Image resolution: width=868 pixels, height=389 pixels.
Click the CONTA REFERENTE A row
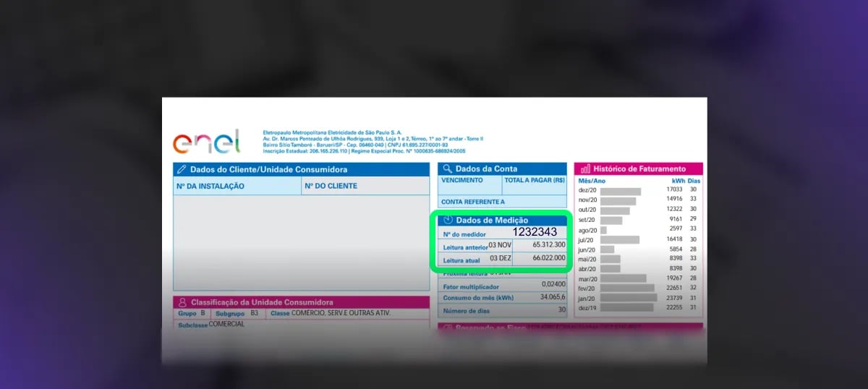point(473,202)
